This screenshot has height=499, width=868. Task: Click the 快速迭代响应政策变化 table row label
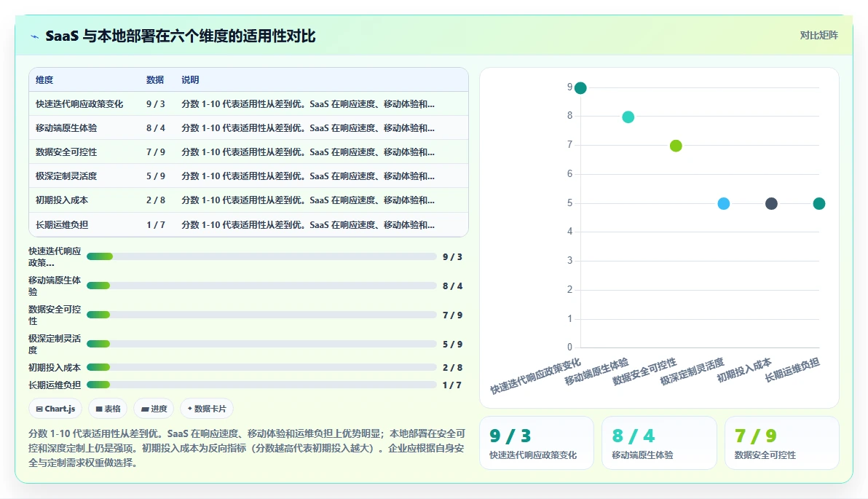[x=79, y=104]
